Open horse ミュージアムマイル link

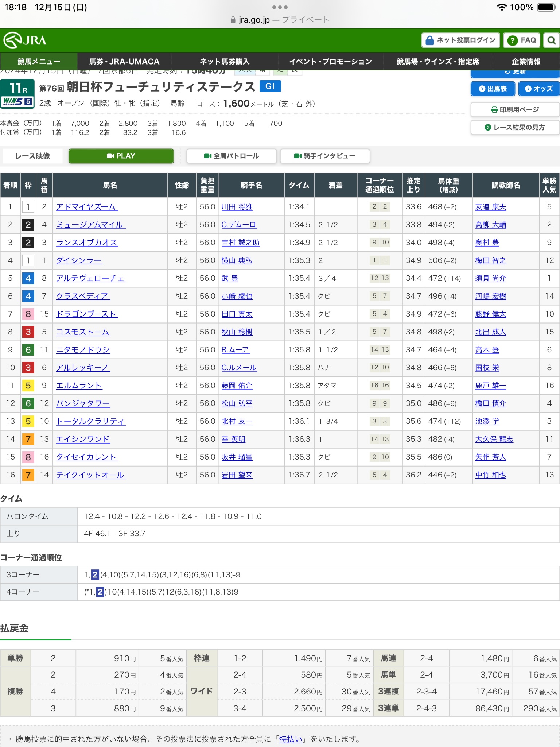click(91, 225)
